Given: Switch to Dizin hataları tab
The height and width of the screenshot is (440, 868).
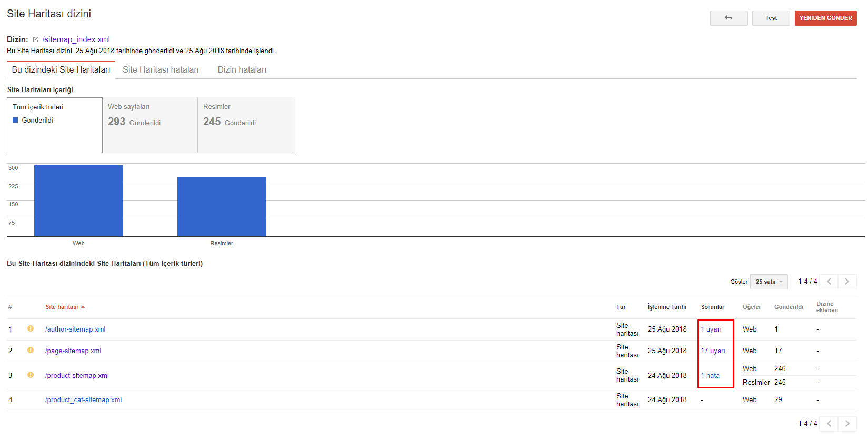Looking at the screenshot, I should (242, 69).
